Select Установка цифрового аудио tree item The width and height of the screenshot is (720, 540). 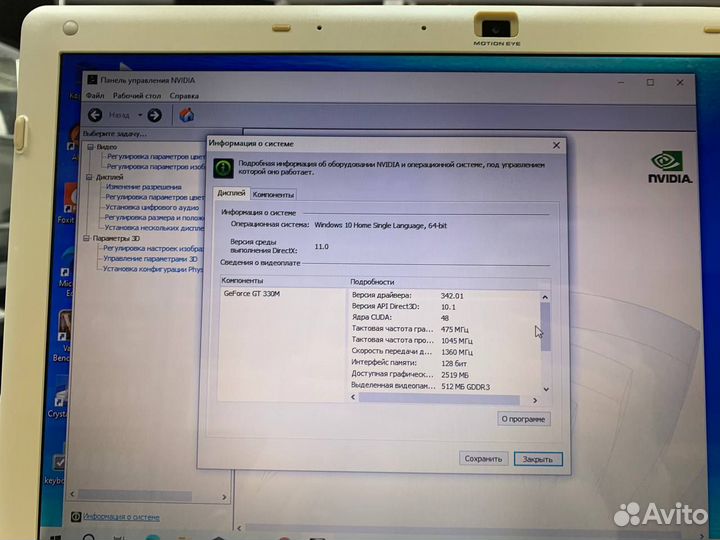pyautogui.click(x=152, y=207)
